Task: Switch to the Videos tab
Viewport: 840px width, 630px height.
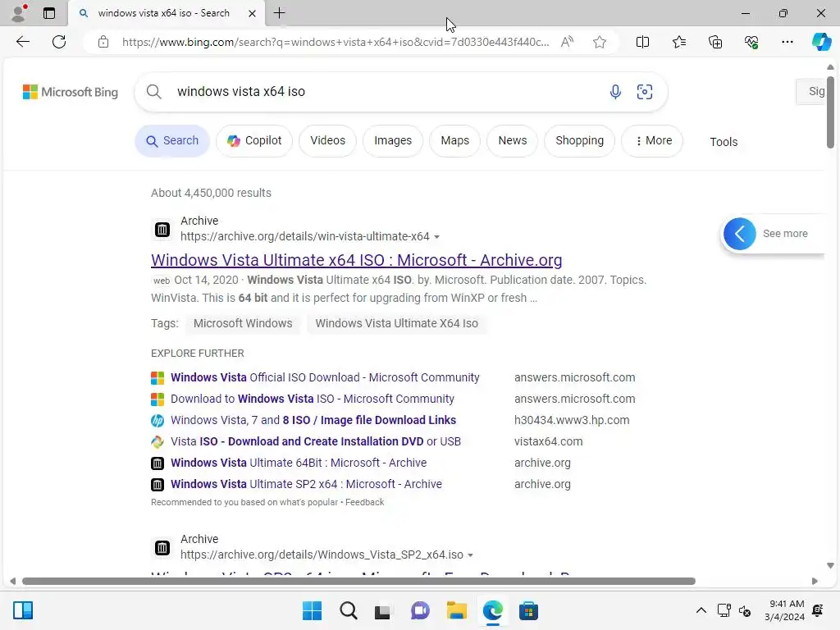Action: [x=327, y=141]
